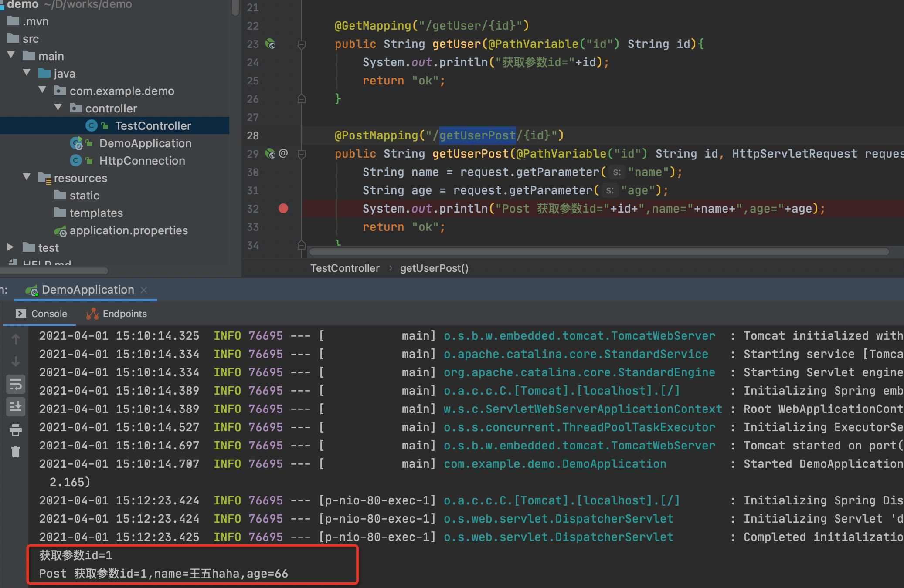Click the Up the stack trace arrow
904x588 pixels.
[16, 339]
